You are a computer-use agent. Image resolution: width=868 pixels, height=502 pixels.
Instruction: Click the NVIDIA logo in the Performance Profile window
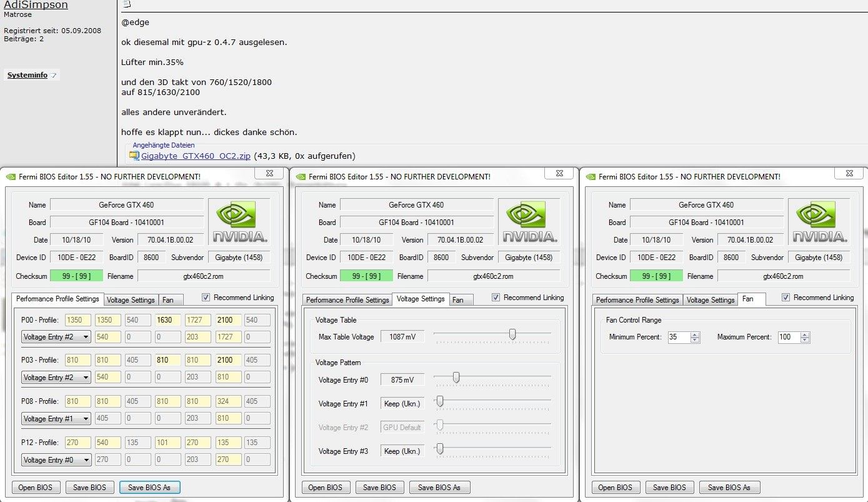point(239,222)
